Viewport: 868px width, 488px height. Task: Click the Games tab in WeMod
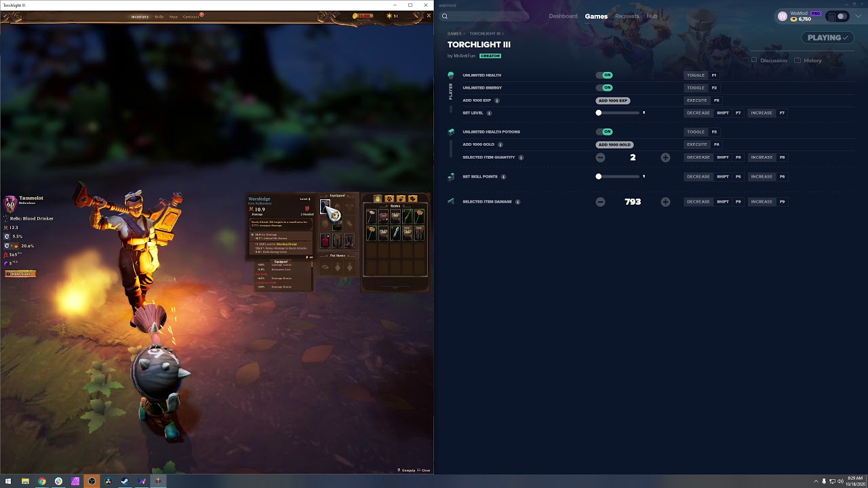(x=596, y=16)
